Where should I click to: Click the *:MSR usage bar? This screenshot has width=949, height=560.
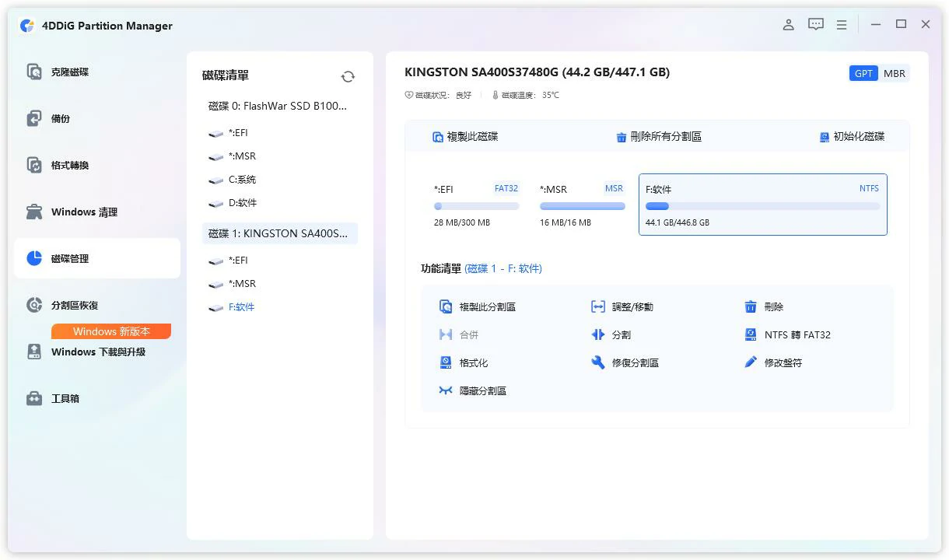[x=583, y=206]
